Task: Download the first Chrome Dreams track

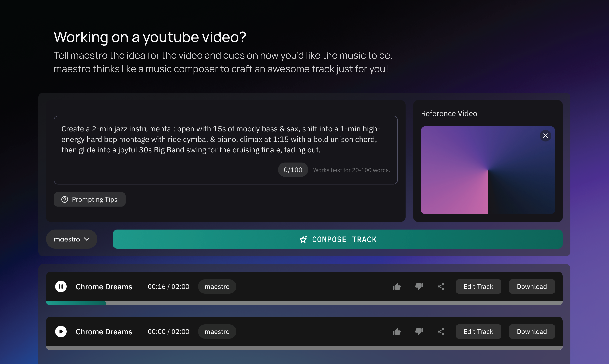Action: point(532,287)
